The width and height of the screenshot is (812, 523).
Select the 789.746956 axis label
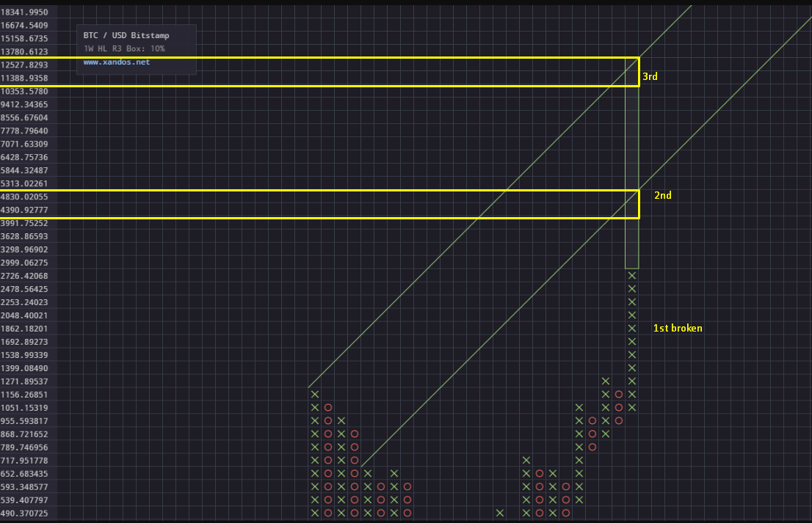coord(24,447)
